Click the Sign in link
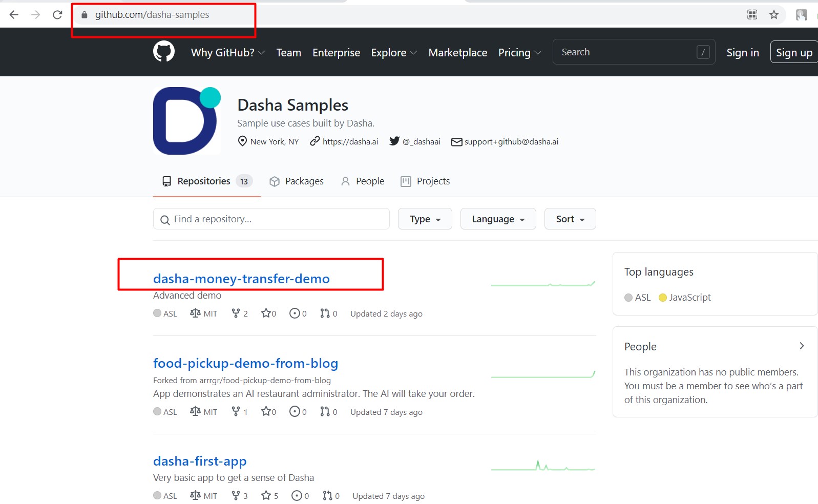 point(743,53)
